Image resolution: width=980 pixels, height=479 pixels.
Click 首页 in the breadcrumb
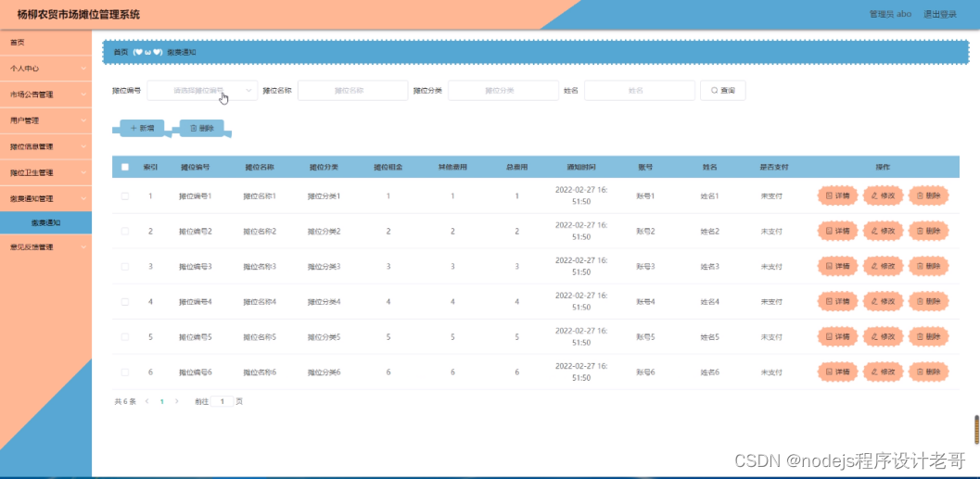(x=121, y=53)
